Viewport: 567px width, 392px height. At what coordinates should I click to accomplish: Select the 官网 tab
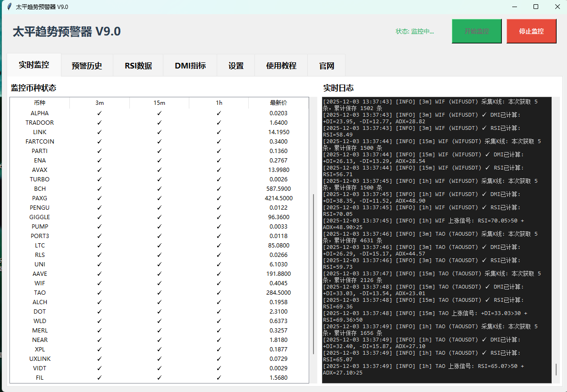pyautogui.click(x=327, y=66)
